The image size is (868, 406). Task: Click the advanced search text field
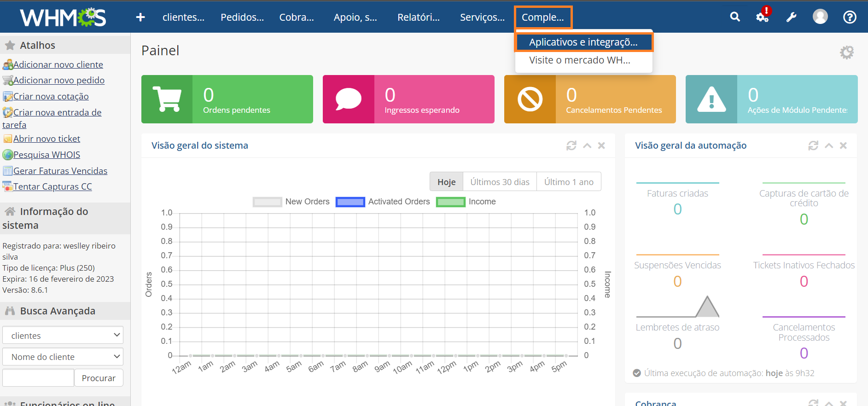pos(38,378)
